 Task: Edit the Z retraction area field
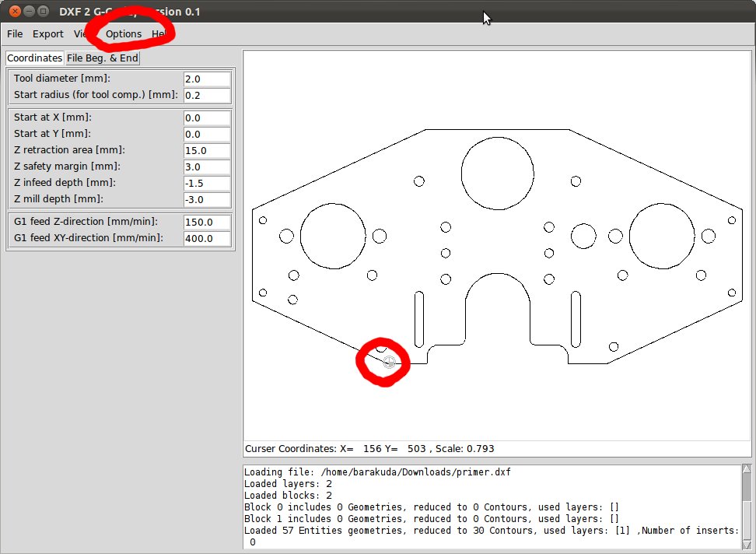pyautogui.click(x=207, y=150)
